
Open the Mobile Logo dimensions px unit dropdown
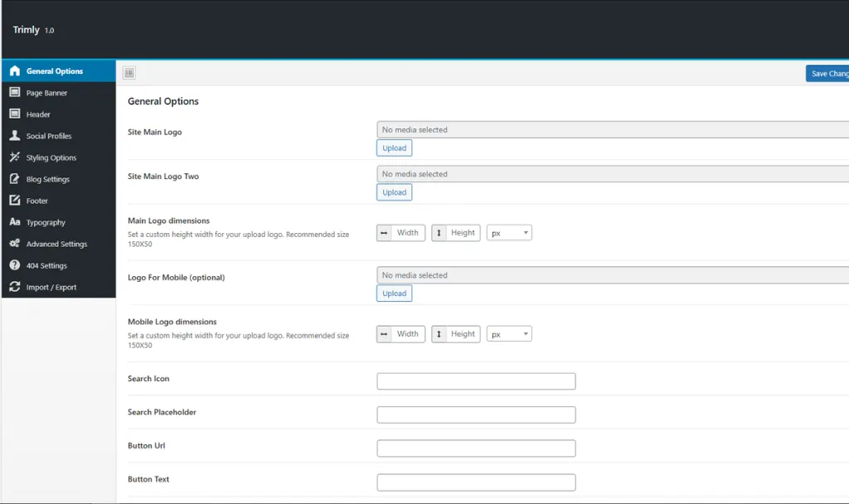coord(509,334)
